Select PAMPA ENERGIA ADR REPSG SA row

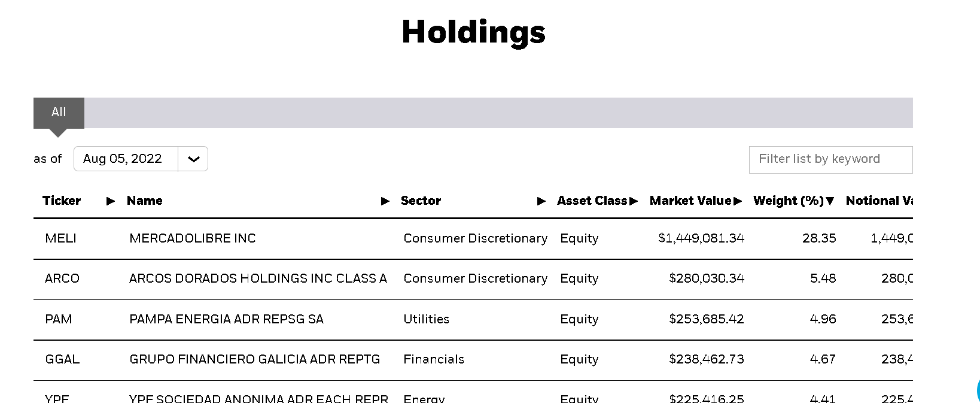pos(226,319)
